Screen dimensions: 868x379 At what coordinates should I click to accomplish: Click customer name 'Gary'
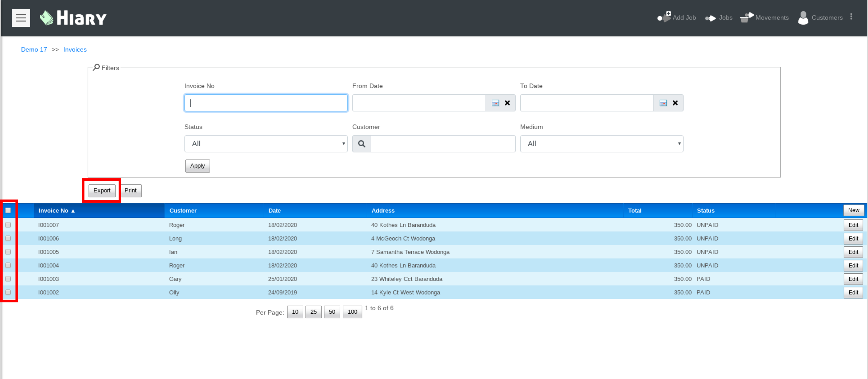tap(175, 279)
